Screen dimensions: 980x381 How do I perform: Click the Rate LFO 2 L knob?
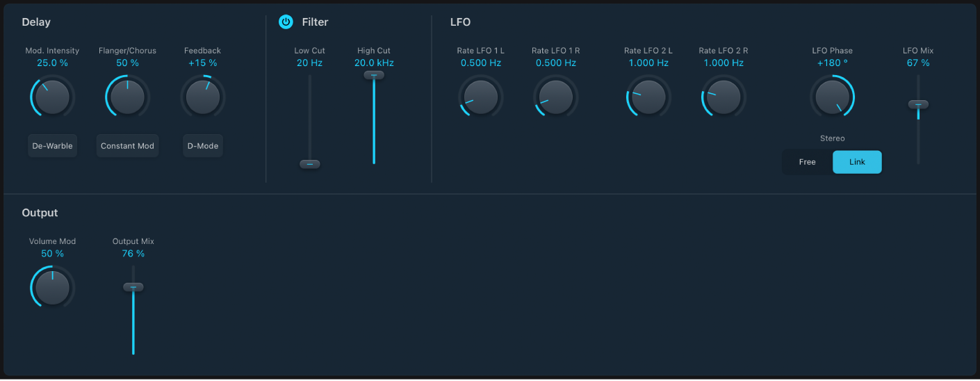tap(648, 97)
